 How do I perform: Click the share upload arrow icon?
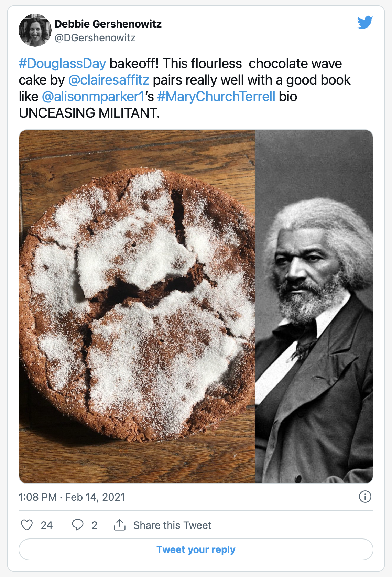[120, 525]
